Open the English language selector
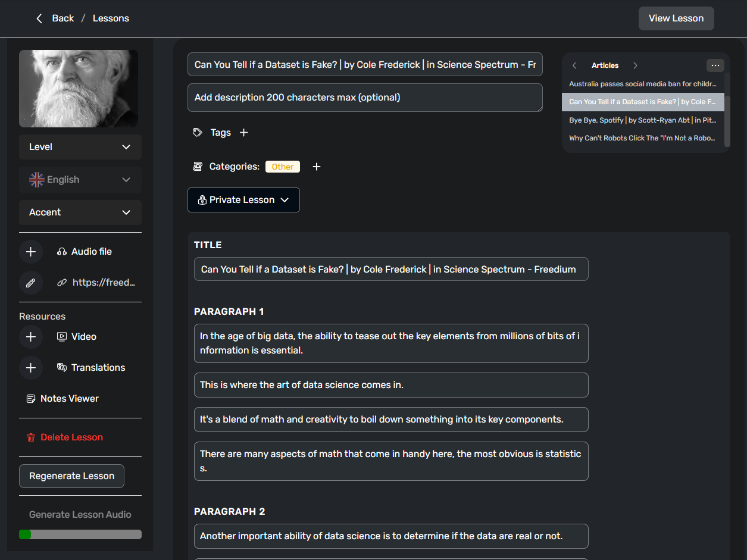 coord(80,180)
